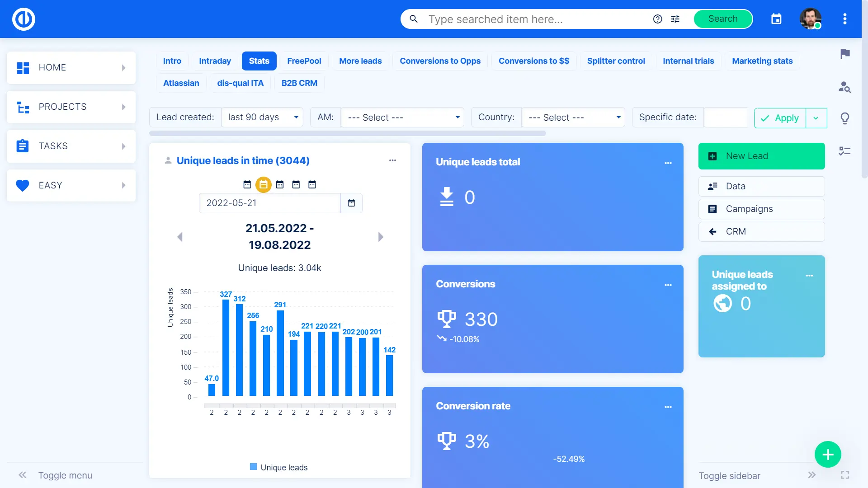The width and height of the screenshot is (868, 488).
Task: Open date picker next to 2022-05-21
Action: point(351,203)
